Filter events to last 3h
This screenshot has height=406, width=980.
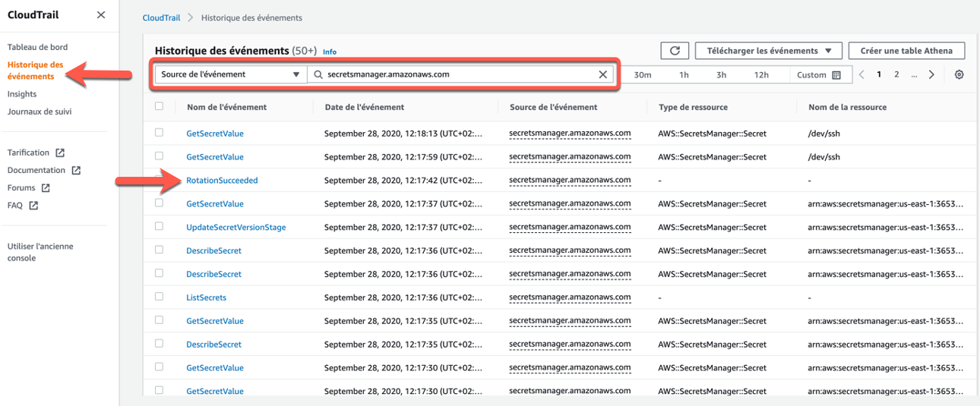pos(721,75)
